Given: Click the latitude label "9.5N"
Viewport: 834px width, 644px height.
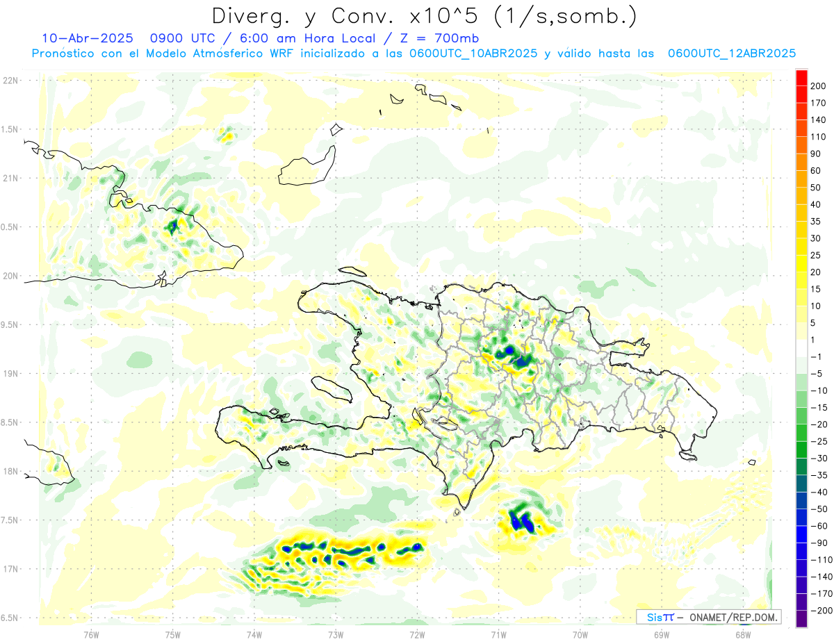Looking at the screenshot, I should [9, 325].
